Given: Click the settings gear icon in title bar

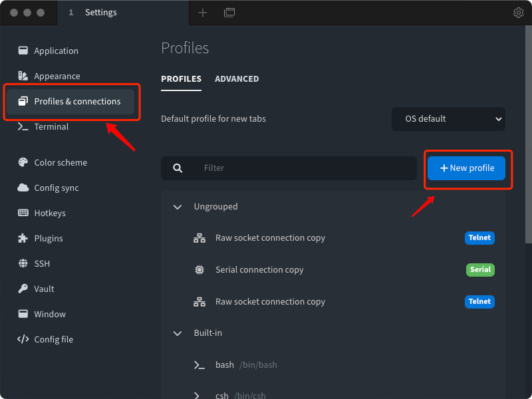Looking at the screenshot, I should 518,13.
